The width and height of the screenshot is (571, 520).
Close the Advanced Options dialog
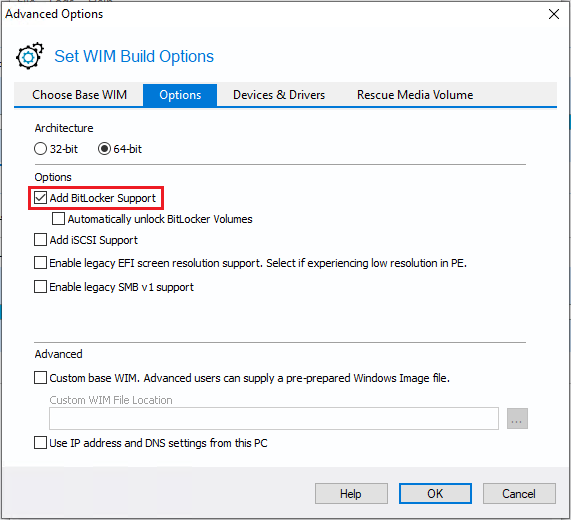click(554, 14)
